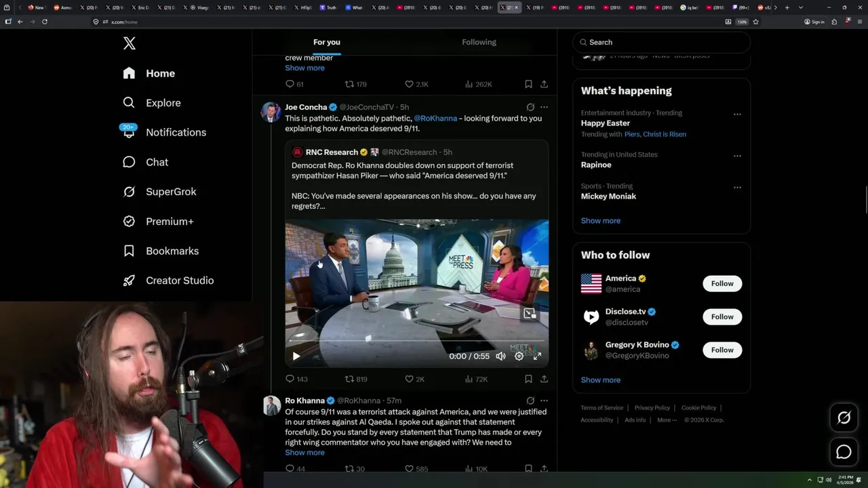The image size is (868, 488).
Task: Click Sign in in browser toolbar
Action: coord(814,22)
